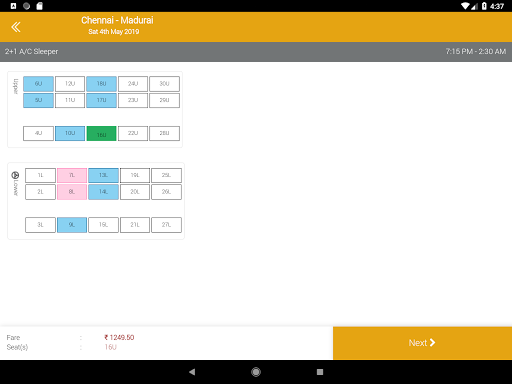
Task: Tap the 2+1 A/C Sleeper label
Action: coord(31,52)
